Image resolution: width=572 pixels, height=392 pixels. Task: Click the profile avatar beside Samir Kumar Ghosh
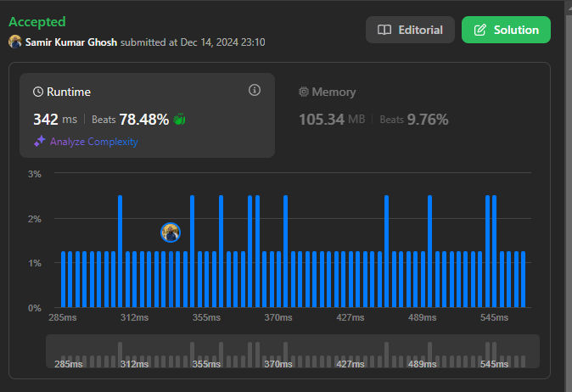tap(15, 42)
